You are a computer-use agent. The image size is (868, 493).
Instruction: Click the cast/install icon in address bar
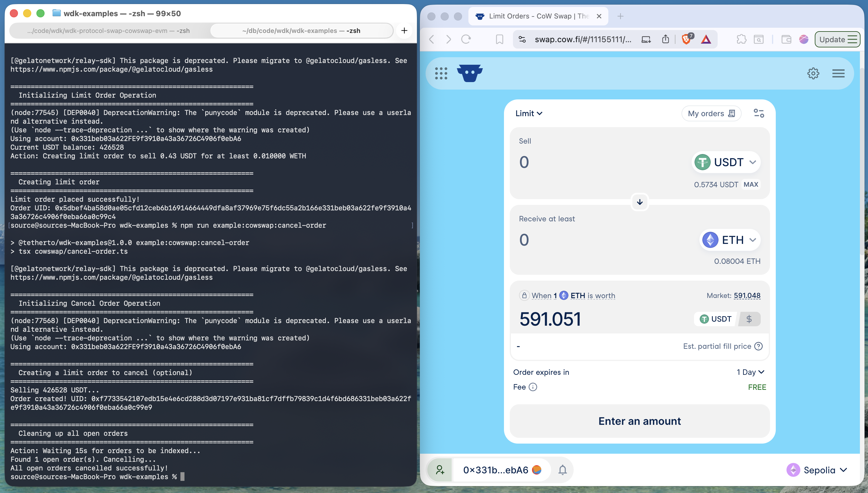(x=646, y=39)
